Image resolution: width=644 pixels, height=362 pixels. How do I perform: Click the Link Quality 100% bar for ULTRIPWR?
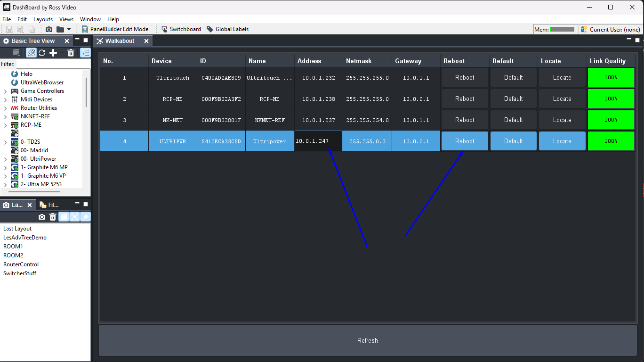(x=611, y=141)
